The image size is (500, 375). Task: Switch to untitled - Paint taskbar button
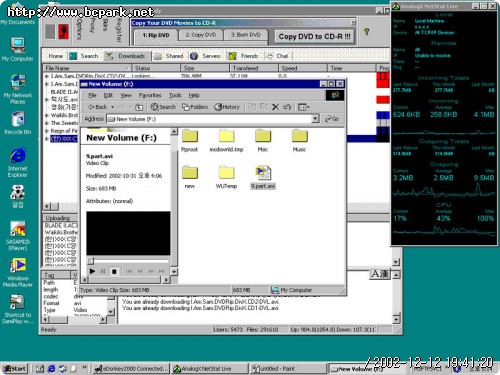coord(288,369)
